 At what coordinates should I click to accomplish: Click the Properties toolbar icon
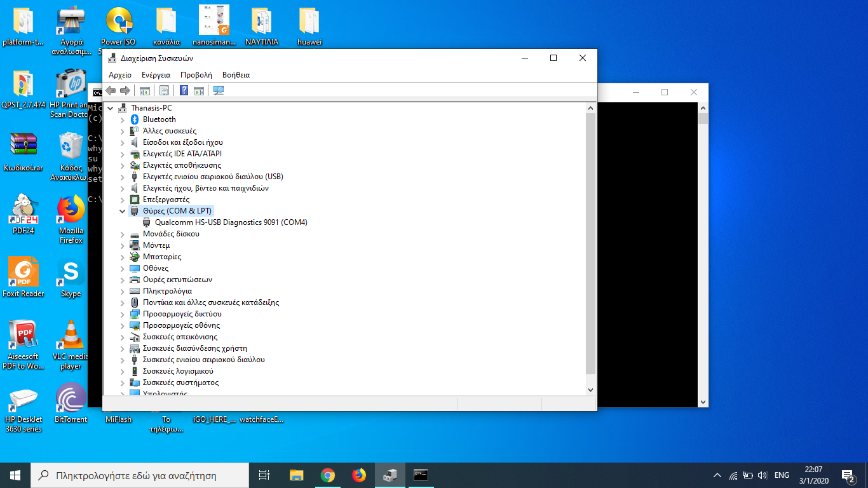point(164,91)
